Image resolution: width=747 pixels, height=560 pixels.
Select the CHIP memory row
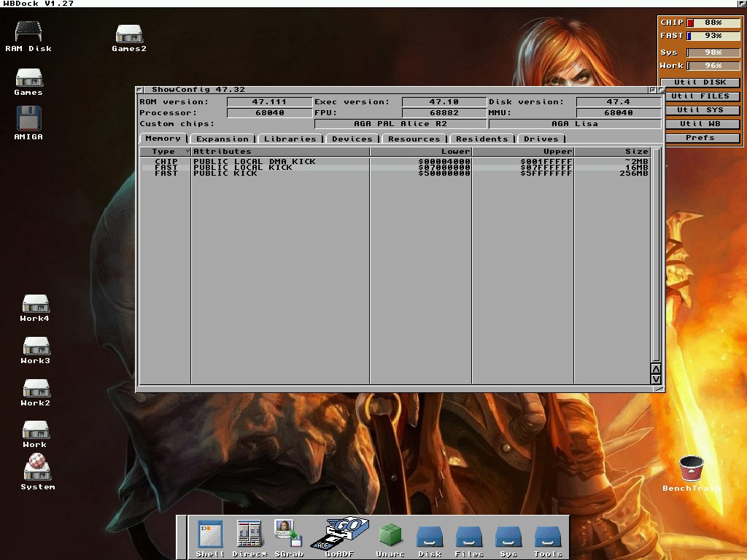tap(395, 162)
